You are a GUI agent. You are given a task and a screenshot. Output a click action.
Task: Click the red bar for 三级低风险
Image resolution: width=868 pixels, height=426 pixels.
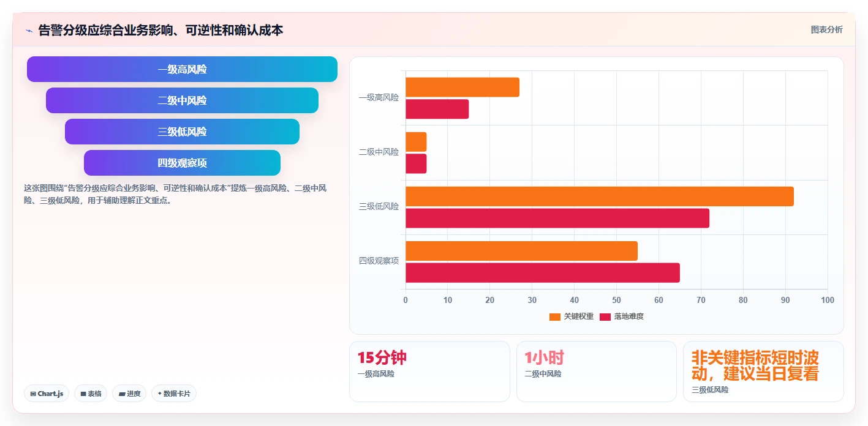click(x=557, y=218)
